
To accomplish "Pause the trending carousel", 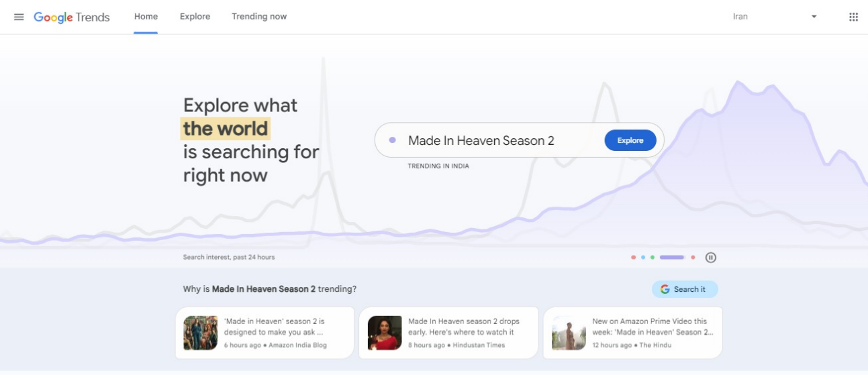I will [x=711, y=258].
